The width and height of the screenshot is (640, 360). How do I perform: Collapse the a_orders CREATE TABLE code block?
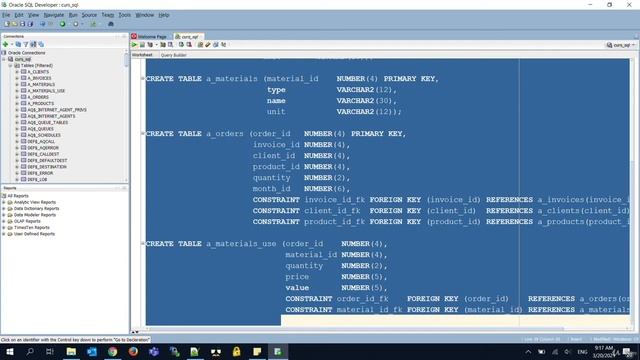[x=143, y=133]
